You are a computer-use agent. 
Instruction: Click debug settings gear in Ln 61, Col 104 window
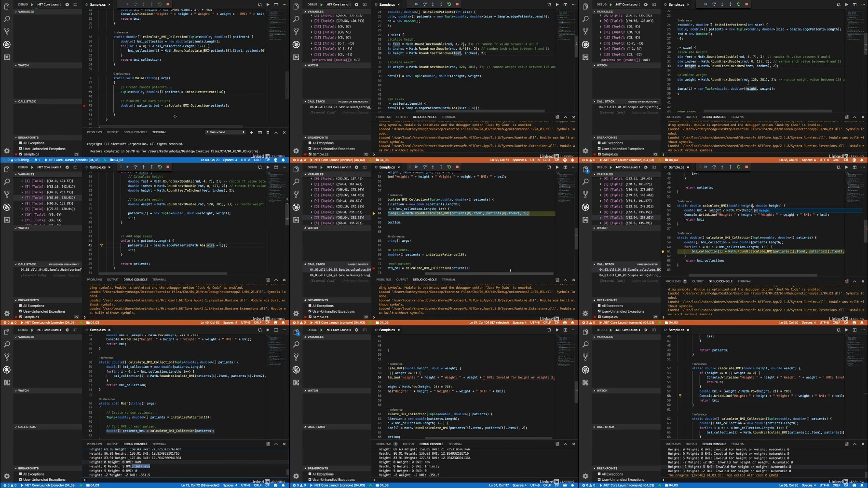click(x=356, y=167)
